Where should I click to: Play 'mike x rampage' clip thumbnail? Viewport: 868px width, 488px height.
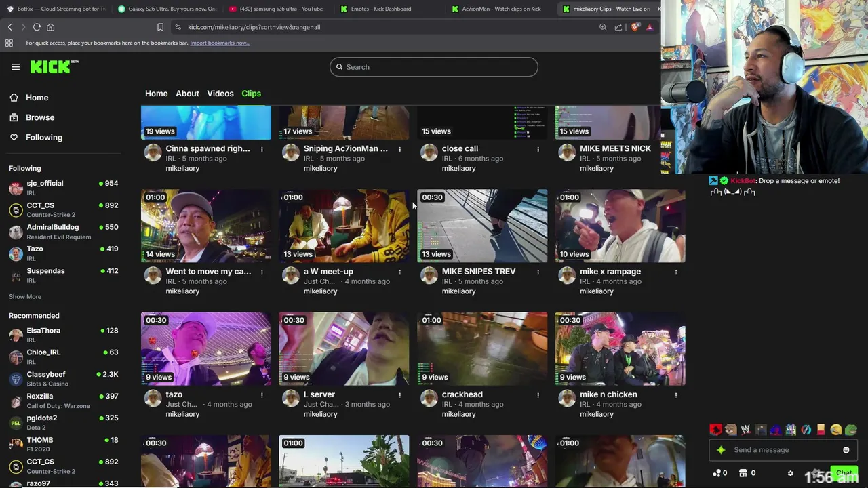pyautogui.click(x=620, y=226)
